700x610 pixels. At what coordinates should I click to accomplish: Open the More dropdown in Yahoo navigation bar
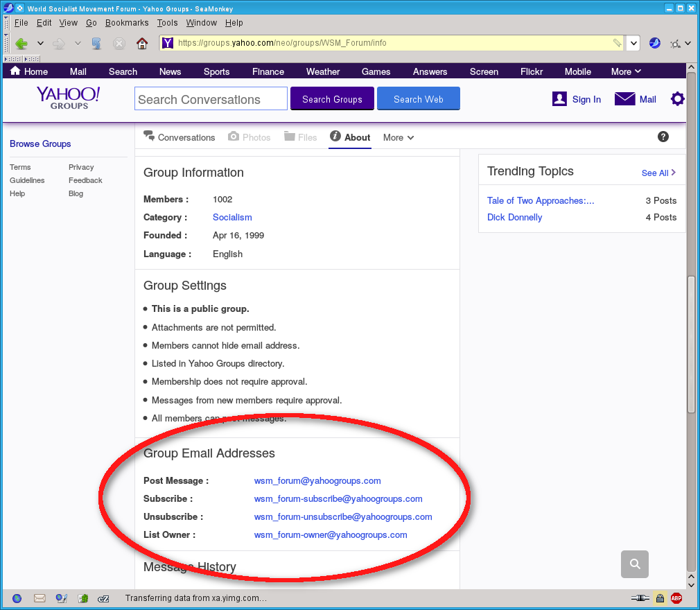624,71
